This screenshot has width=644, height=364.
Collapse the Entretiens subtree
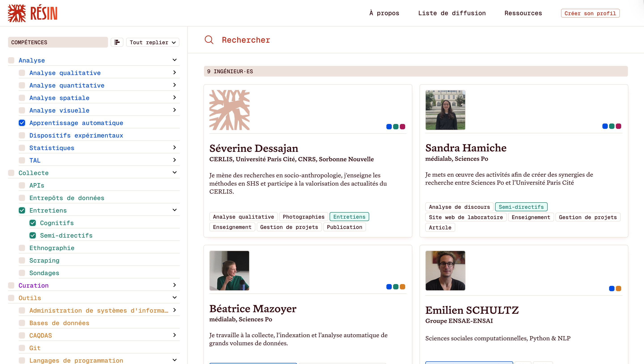pos(174,210)
